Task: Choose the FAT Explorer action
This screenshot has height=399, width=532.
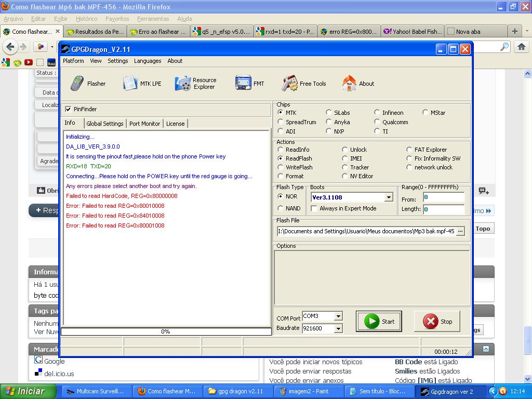Action: tap(409, 149)
